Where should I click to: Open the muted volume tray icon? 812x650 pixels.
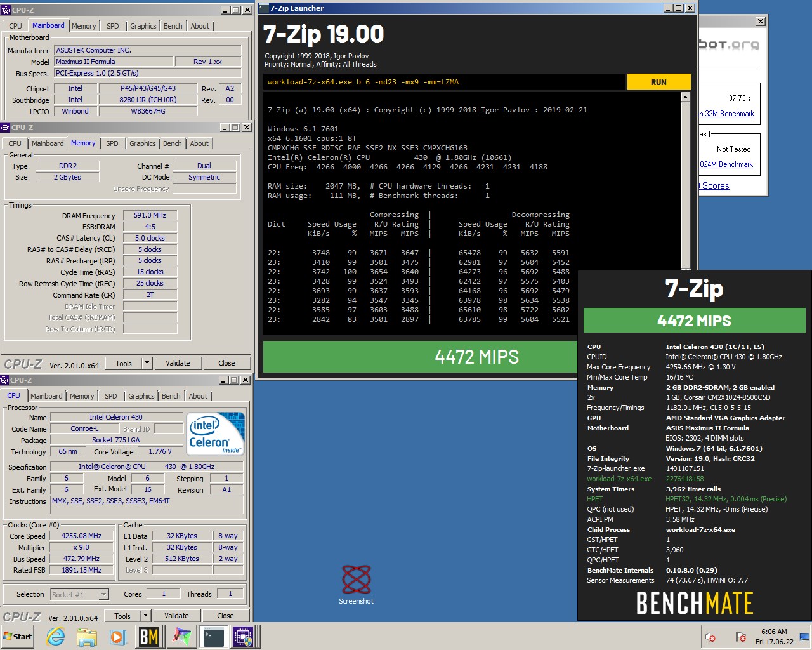point(710,637)
